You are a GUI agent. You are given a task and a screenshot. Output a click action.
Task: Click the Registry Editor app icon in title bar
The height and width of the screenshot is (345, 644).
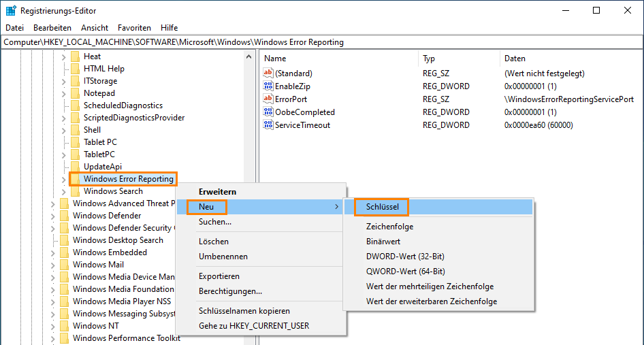point(11,11)
